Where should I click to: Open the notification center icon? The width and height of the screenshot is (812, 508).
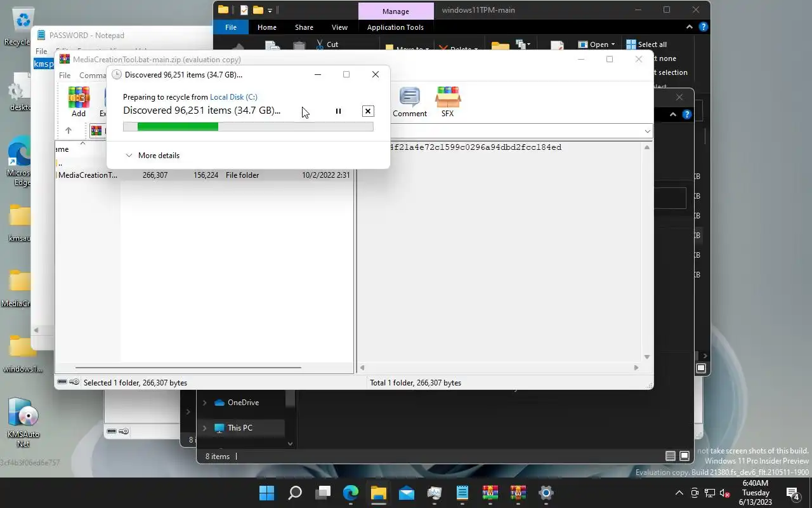point(793,493)
